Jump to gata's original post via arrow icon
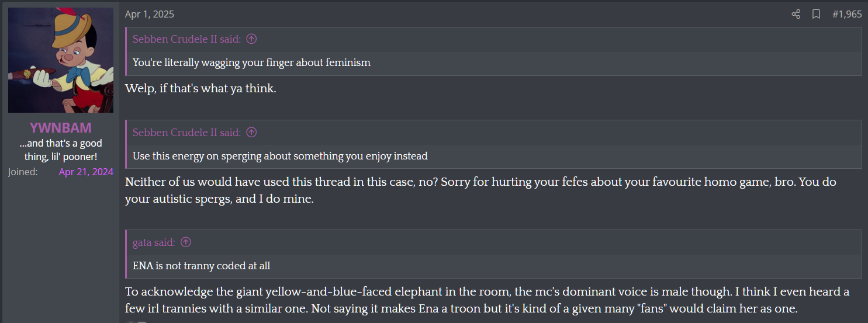This screenshot has width=868, height=323. [186, 242]
